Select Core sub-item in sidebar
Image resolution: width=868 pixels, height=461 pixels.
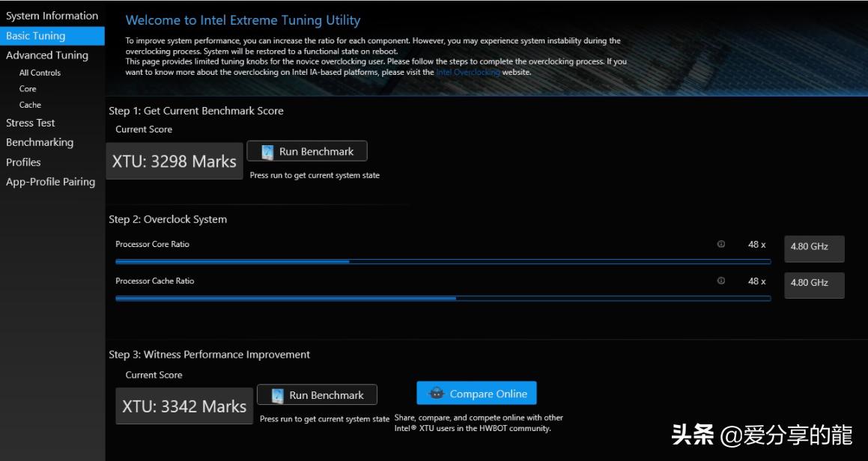pyautogui.click(x=28, y=88)
